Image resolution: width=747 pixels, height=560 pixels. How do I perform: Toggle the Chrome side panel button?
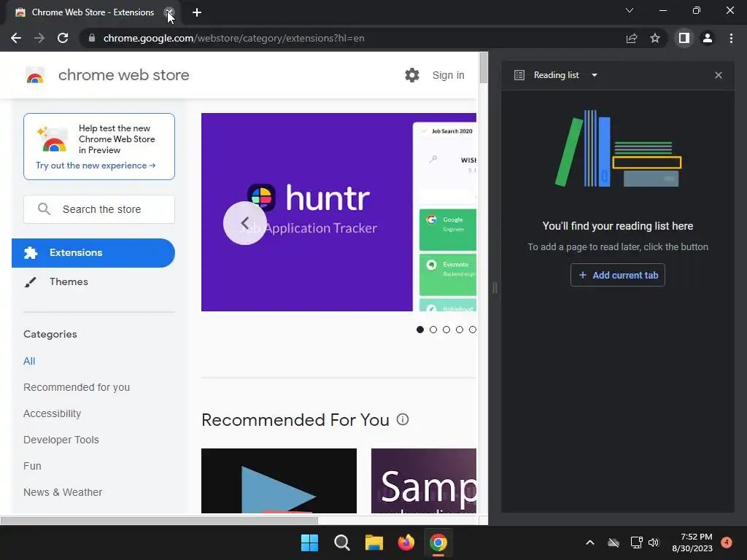684,38
